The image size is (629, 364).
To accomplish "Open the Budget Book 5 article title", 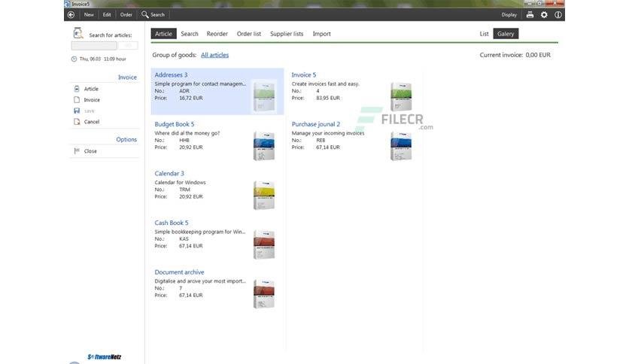I will point(174,124).
